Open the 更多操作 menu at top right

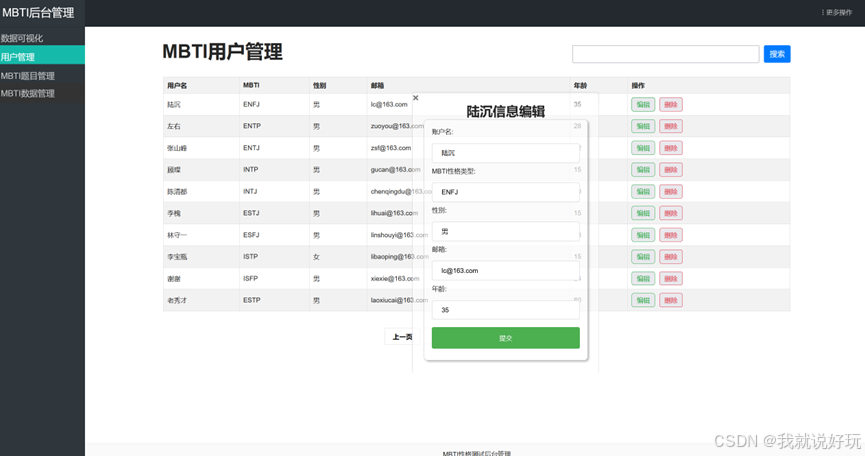pyautogui.click(x=836, y=12)
